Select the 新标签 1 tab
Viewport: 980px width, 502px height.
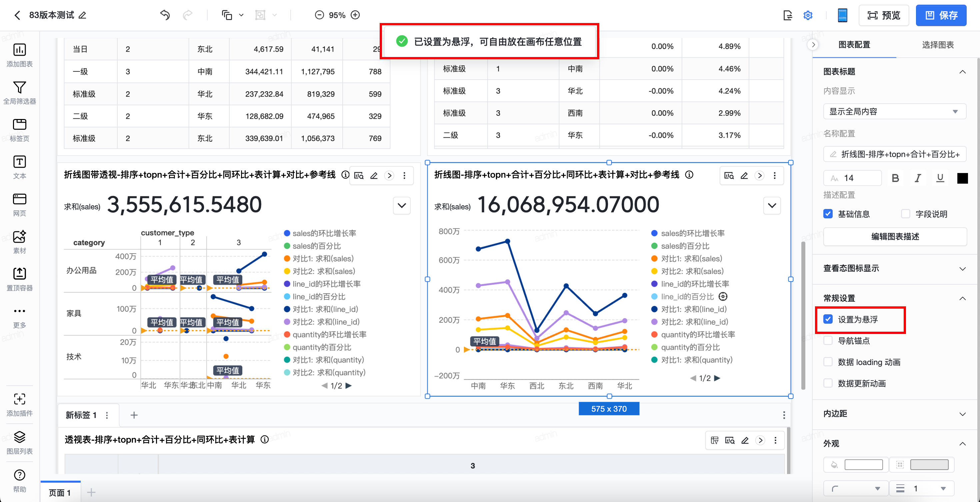click(x=81, y=415)
